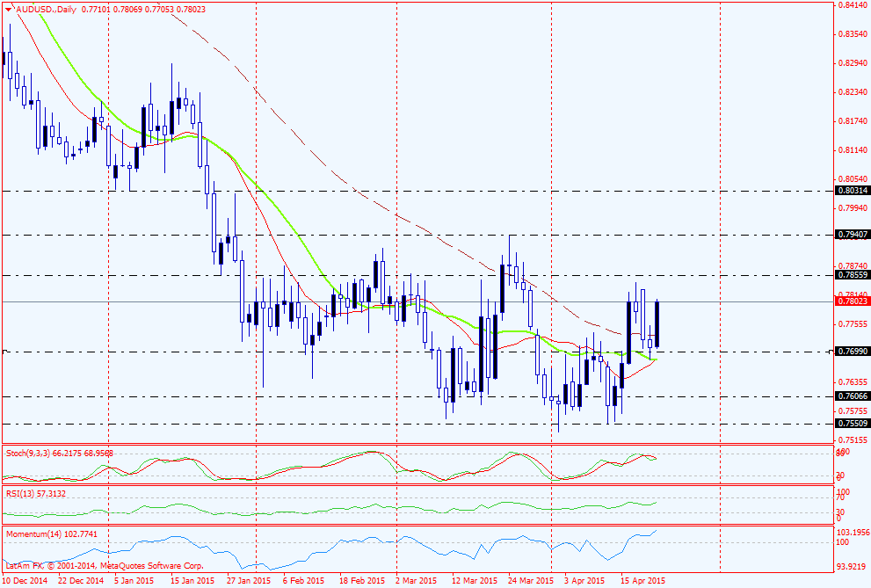Click the current price marker 0.78023
871x588 pixels.
point(852,301)
